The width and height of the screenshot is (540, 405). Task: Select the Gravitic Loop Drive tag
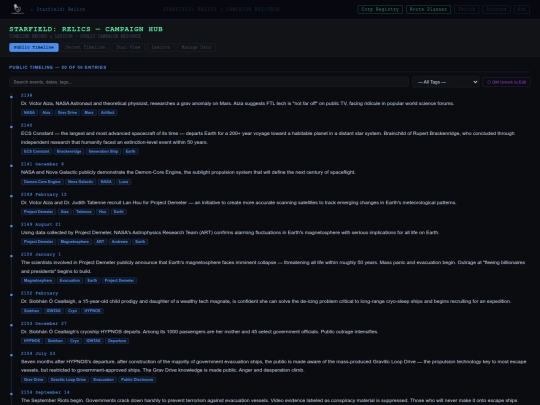pyautogui.click(x=68, y=380)
